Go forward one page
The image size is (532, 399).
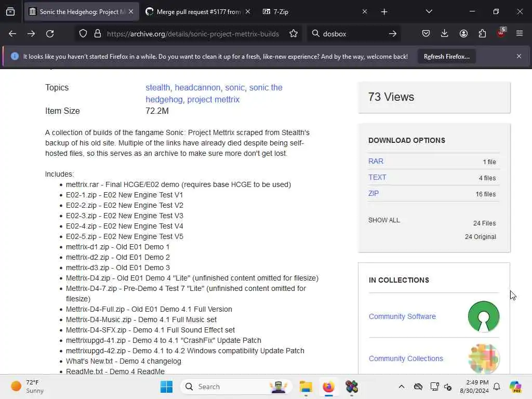point(31,34)
